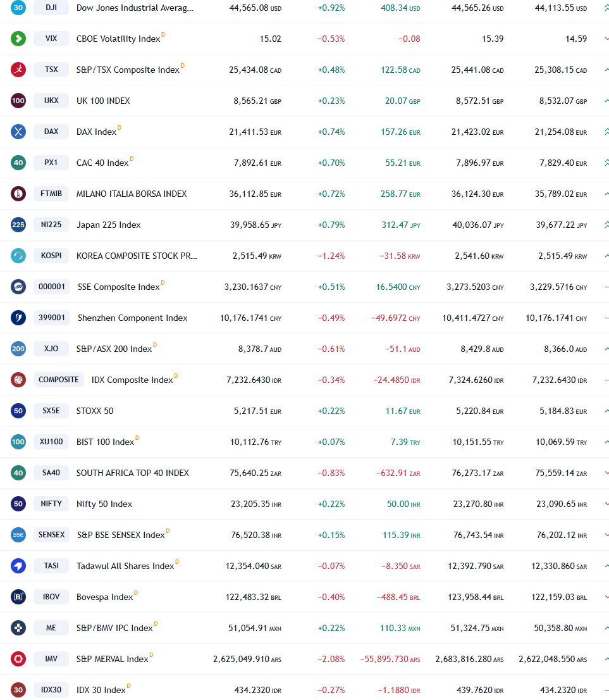Click the South Africa Top 40 logo
The width and height of the screenshot is (609, 700).
(x=18, y=473)
